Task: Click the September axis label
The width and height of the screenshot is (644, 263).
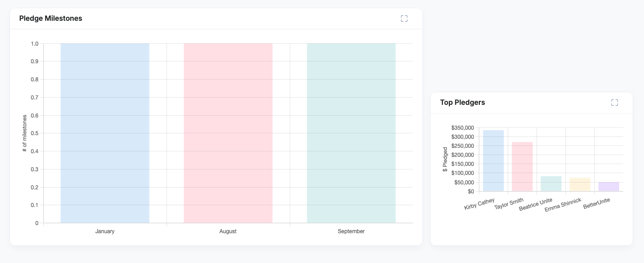Action: [351, 231]
